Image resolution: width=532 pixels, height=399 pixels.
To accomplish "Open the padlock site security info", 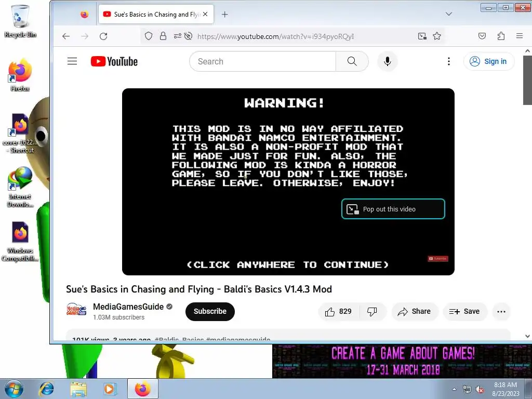I will 163,36.
